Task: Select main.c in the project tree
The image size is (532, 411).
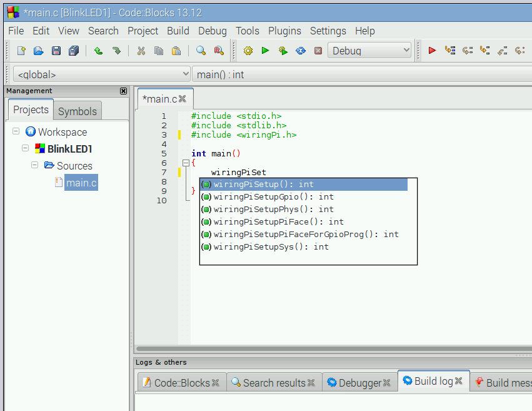Action: tap(81, 183)
